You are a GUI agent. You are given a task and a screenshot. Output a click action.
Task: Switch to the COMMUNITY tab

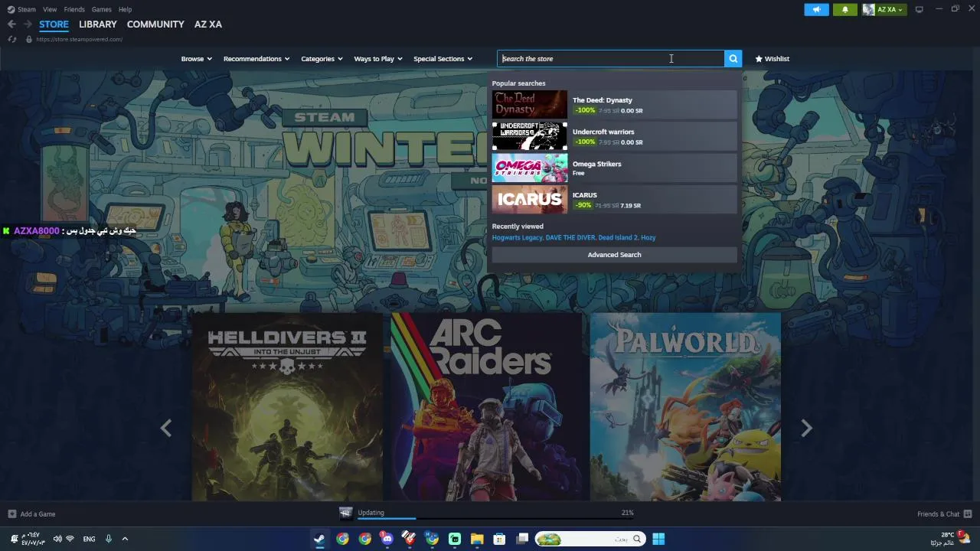click(155, 24)
